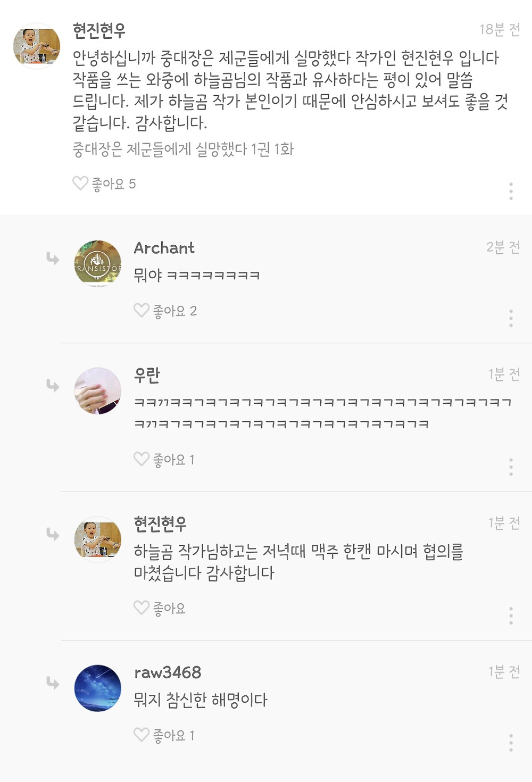
Task: Tap the heart on 현진현우's beer reply
Action: (142, 608)
